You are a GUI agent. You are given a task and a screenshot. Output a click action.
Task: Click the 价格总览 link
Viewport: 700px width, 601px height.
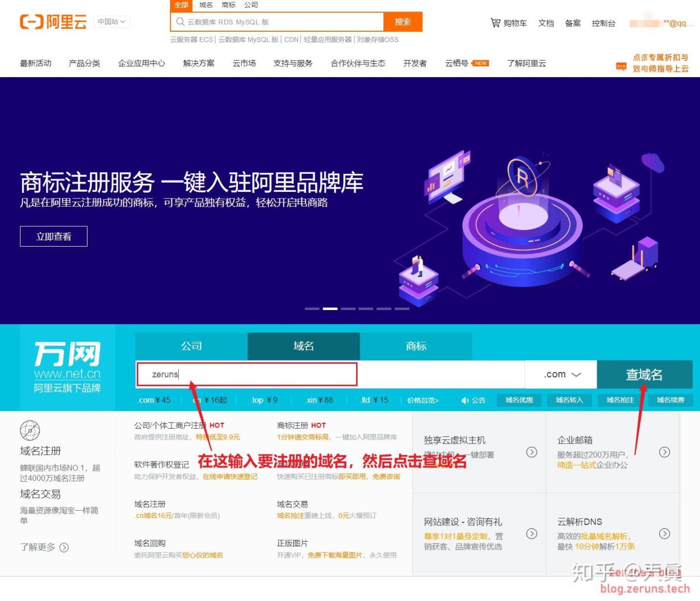click(x=423, y=400)
